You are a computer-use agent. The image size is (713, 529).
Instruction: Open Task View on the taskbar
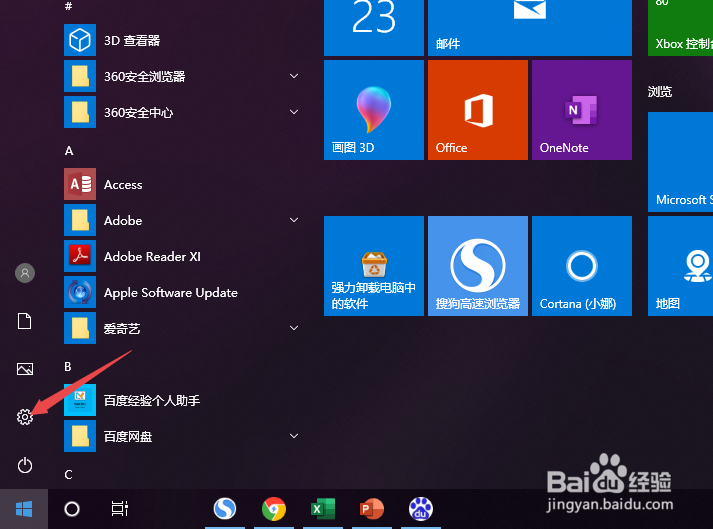click(120, 509)
